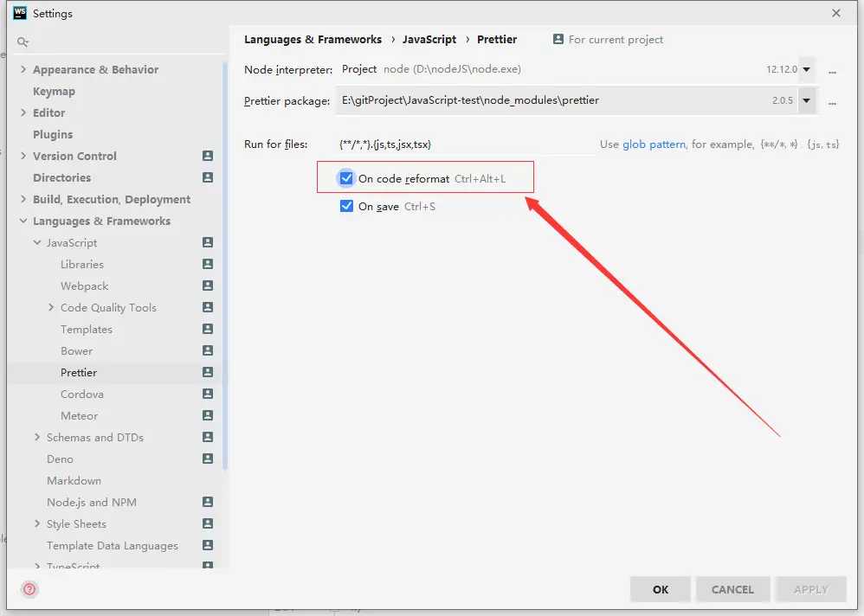Image resolution: width=864 pixels, height=616 pixels.
Task: Click the search magnifier icon in settings sidebar
Action: (x=23, y=42)
